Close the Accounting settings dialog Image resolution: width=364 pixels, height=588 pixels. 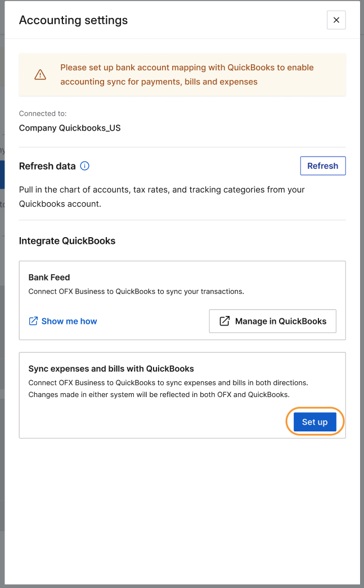[x=336, y=20]
